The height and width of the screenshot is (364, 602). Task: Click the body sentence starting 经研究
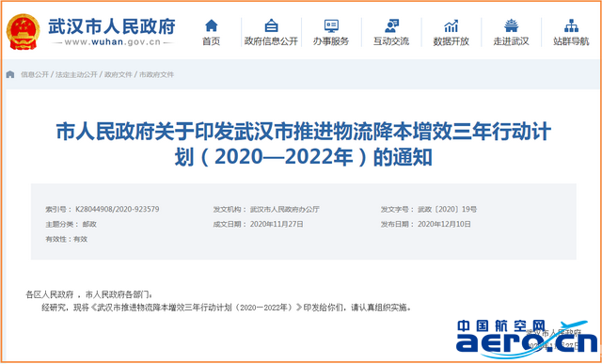[227, 308]
